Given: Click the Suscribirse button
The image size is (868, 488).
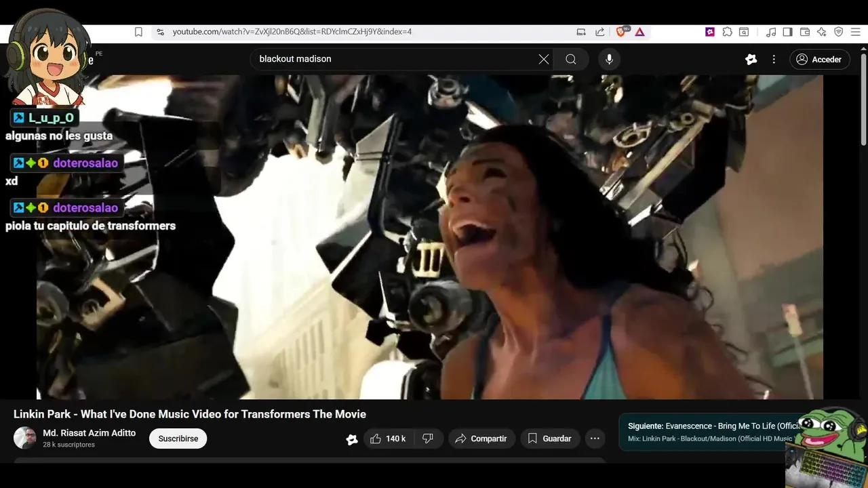Looking at the screenshot, I should (178, 439).
